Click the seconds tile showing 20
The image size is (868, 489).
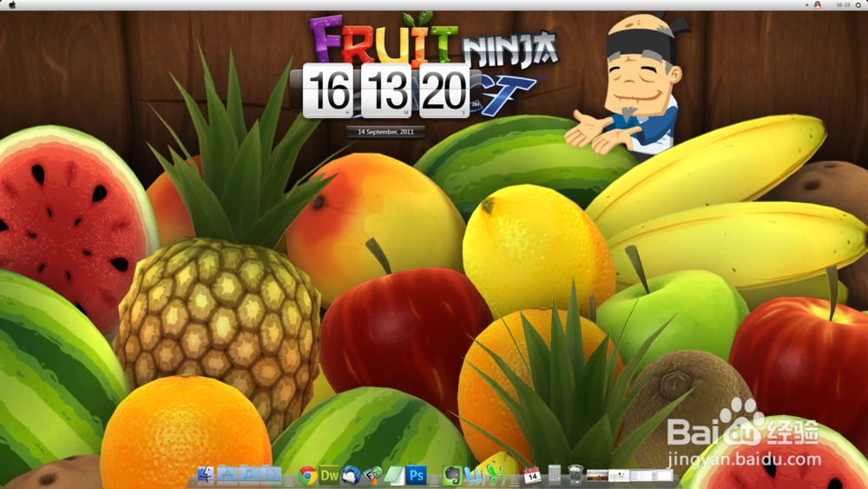(444, 90)
